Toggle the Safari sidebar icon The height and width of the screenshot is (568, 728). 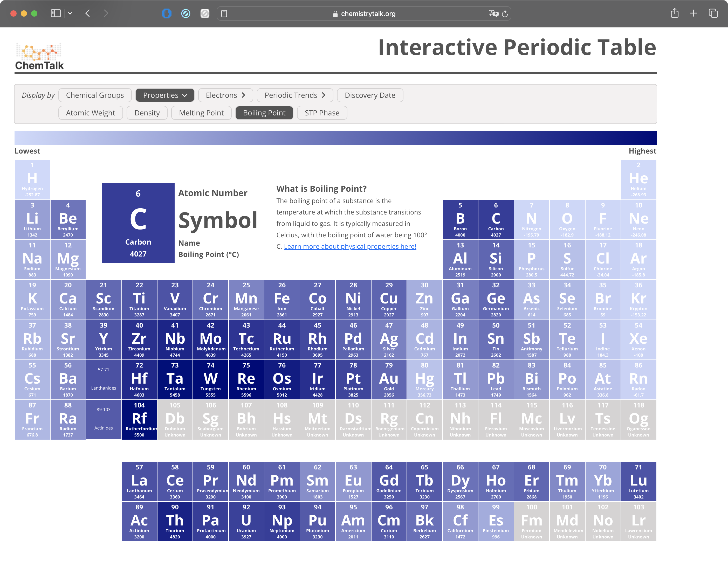tap(56, 13)
